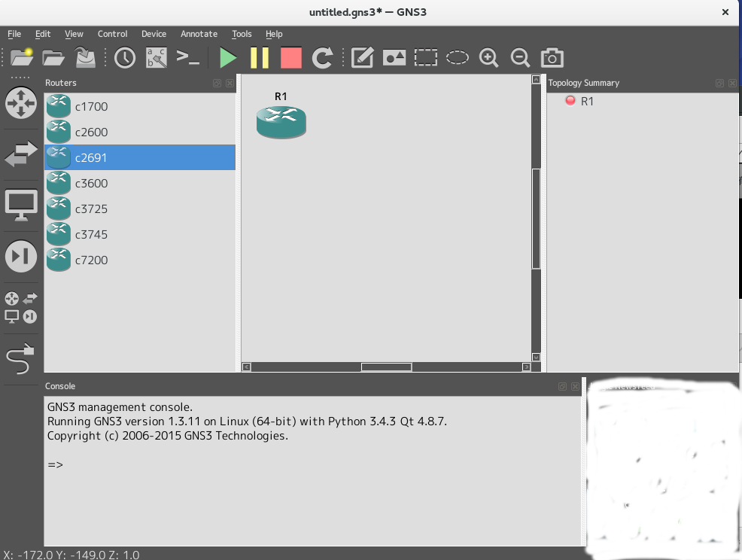This screenshot has height=560, width=742.
Task: Click the Save project as icon
Action: tap(86, 58)
